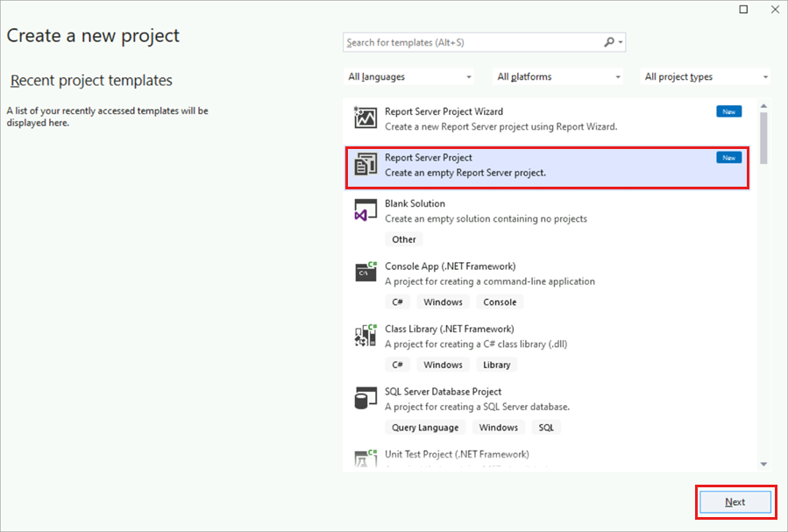Click the SQL tag under SQL Server Database Project

[x=546, y=427]
